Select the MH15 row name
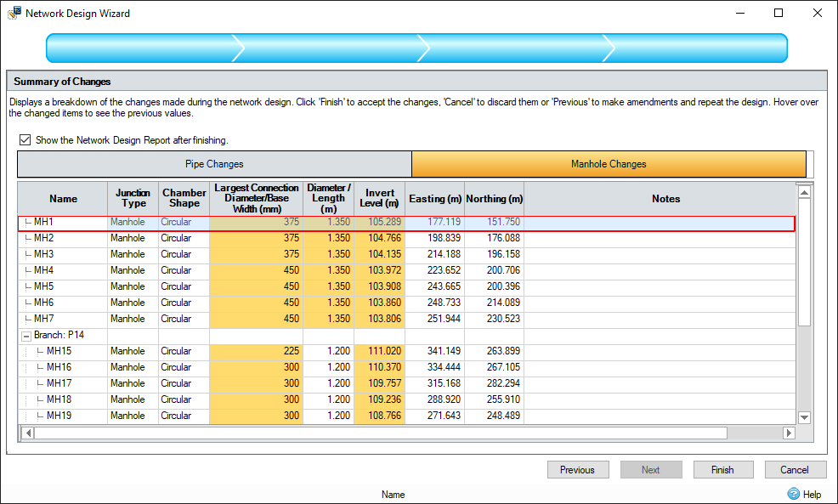Image resolution: width=838 pixels, height=504 pixels. point(59,351)
